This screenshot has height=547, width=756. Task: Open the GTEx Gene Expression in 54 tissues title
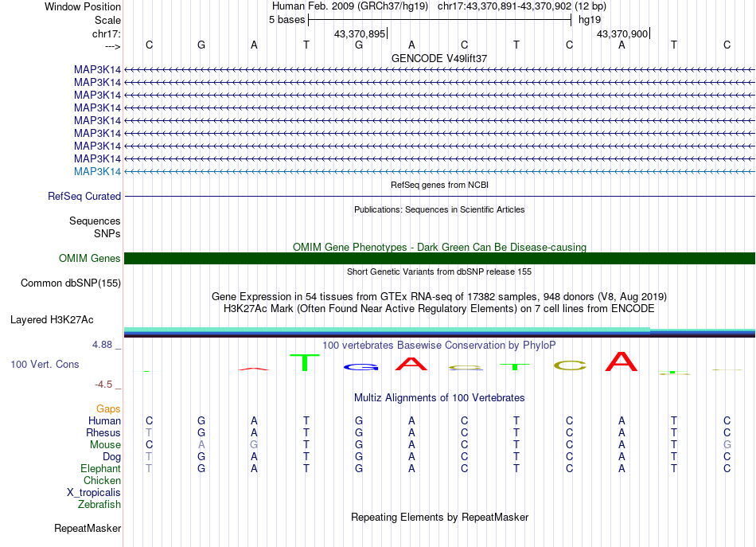tap(439, 296)
